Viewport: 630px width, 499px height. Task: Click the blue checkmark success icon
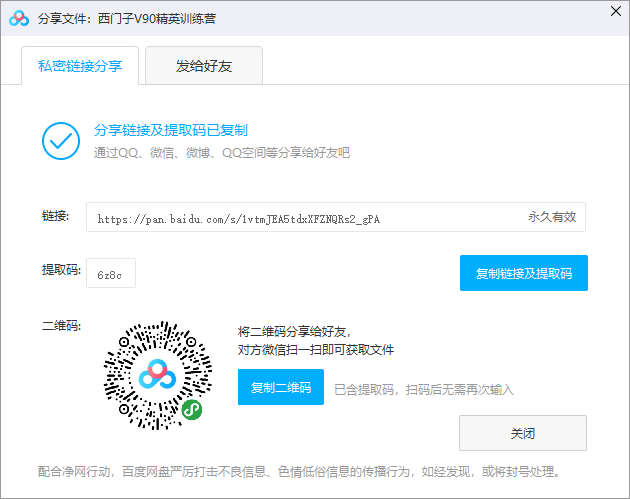tap(61, 141)
